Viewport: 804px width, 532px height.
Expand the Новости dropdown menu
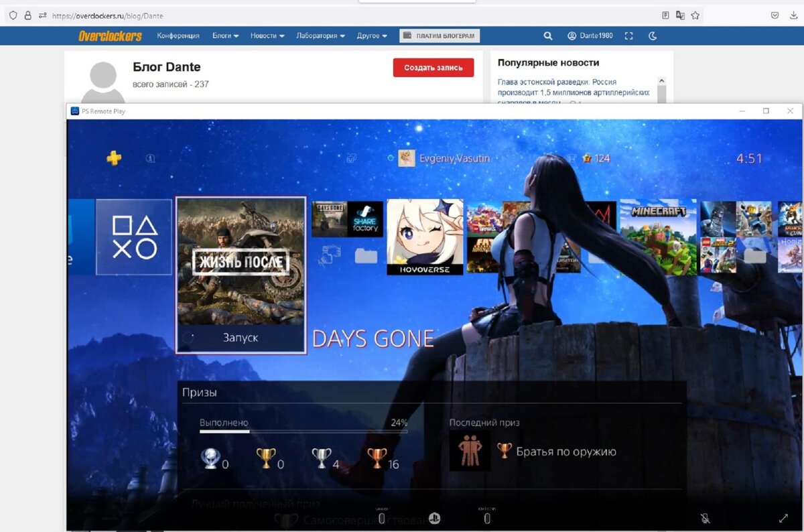point(267,36)
